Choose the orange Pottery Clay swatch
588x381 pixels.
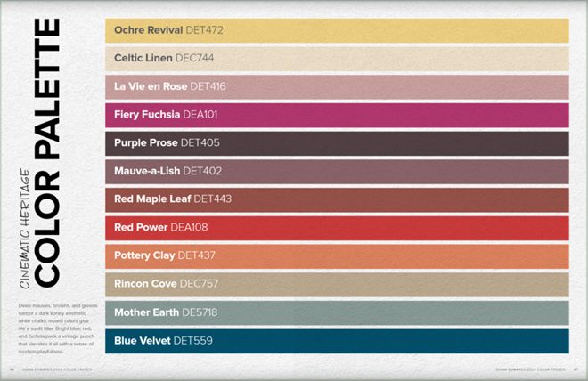337,256
